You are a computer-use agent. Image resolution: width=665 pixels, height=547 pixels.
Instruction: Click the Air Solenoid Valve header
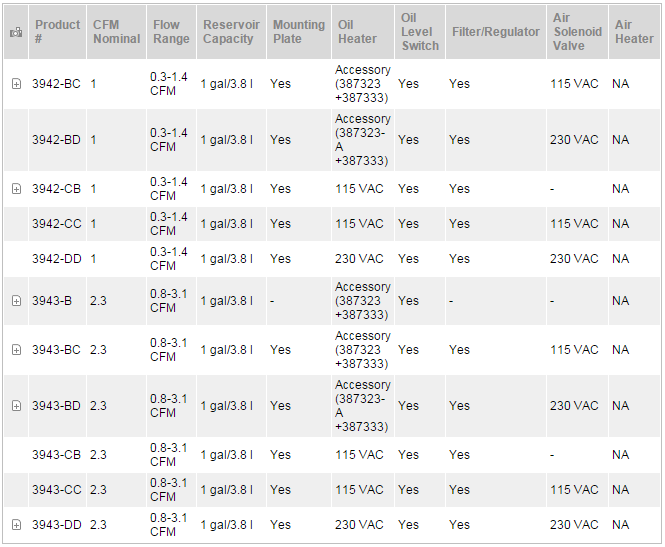click(577, 31)
